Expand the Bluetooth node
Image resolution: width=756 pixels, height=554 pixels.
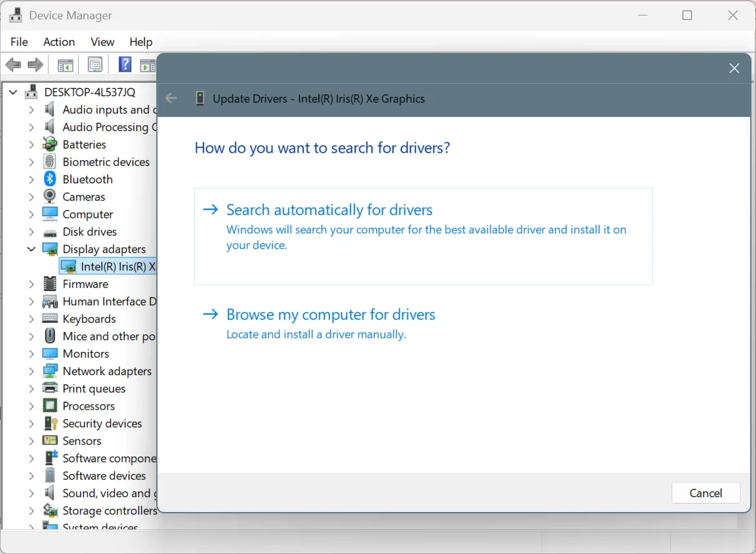(32, 180)
